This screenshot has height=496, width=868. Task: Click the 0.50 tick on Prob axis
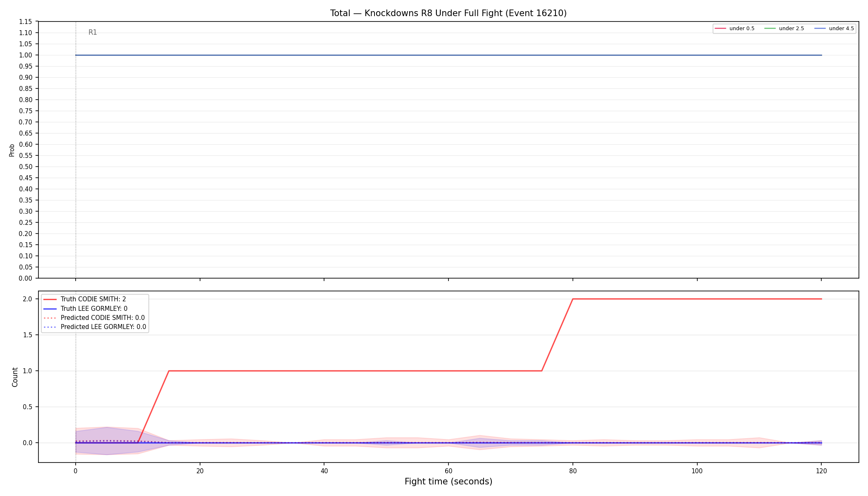tap(26, 167)
